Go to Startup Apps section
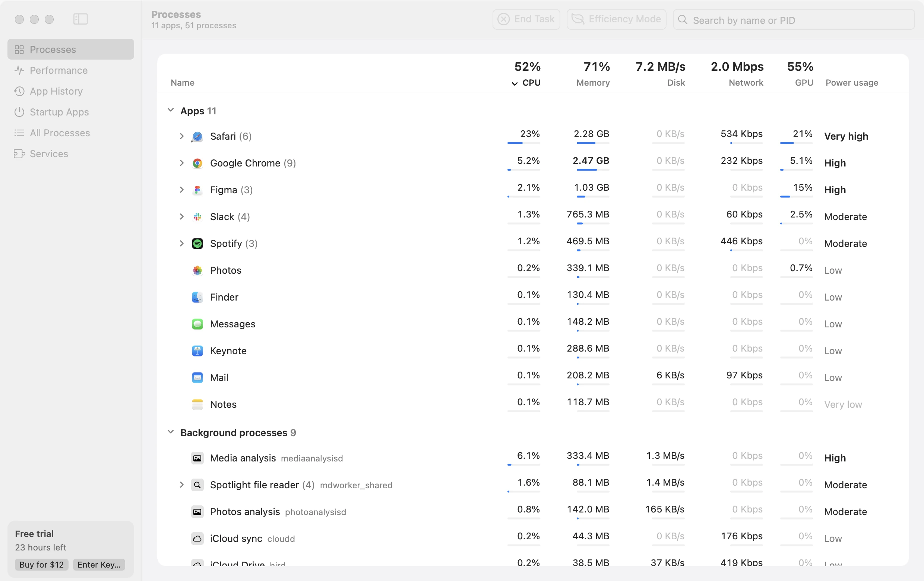924x581 pixels. pos(71,112)
